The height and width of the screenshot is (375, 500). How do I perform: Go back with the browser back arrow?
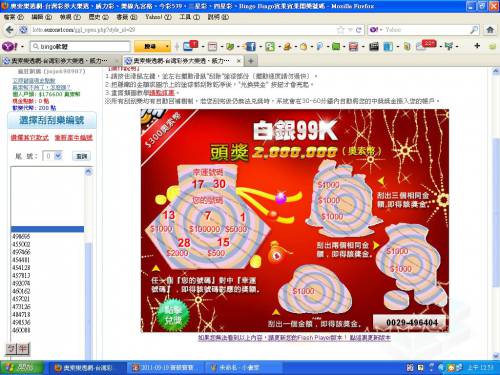[9, 30]
